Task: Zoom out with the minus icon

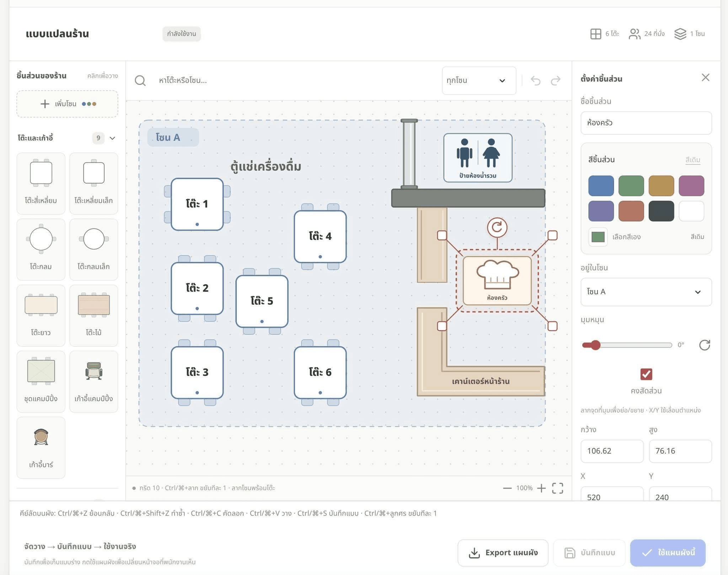Action: pyautogui.click(x=507, y=488)
